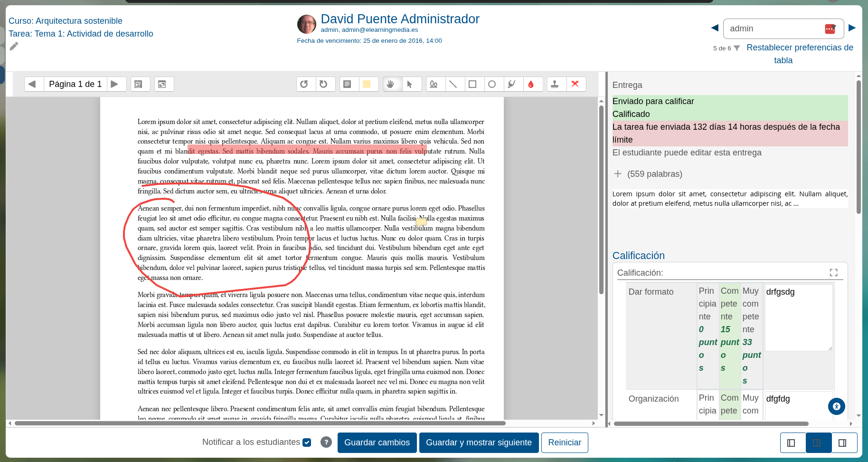Click Restablecer preferencias de tabla link
This screenshot has width=868, height=462.
[x=800, y=54]
